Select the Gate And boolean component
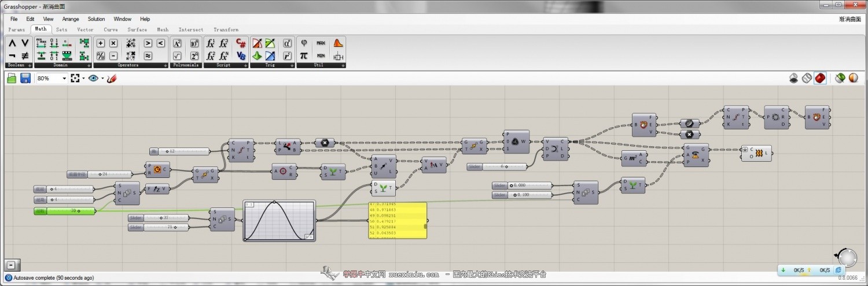The height and width of the screenshot is (286, 868). [x=12, y=43]
